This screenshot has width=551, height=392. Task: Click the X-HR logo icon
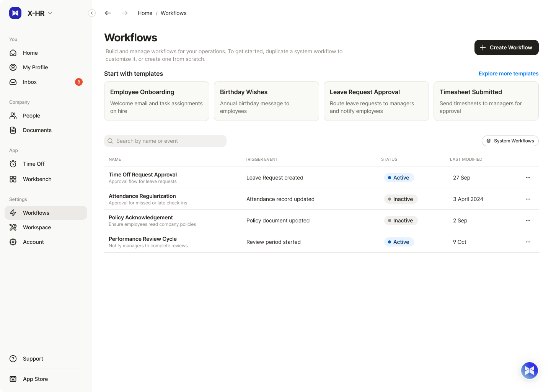click(15, 13)
